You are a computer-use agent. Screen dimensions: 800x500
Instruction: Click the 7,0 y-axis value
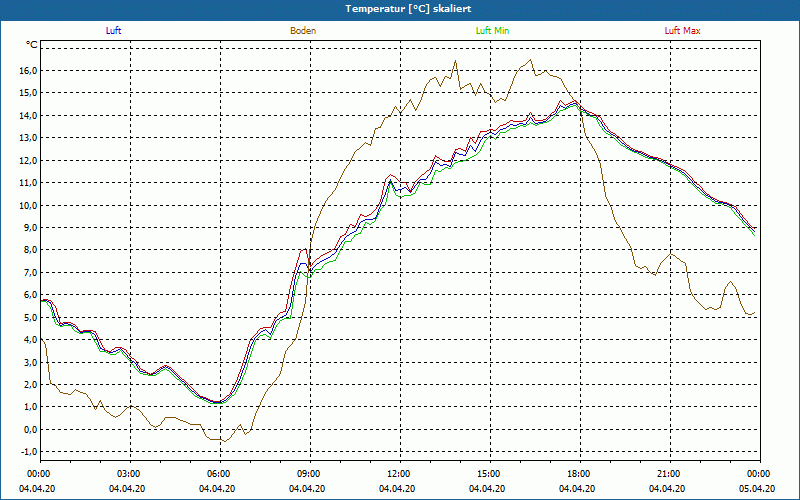(x=31, y=272)
